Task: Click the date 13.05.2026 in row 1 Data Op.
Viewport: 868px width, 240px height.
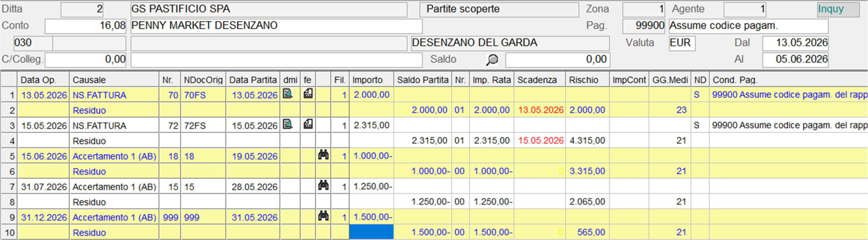Action: pyautogui.click(x=44, y=95)
